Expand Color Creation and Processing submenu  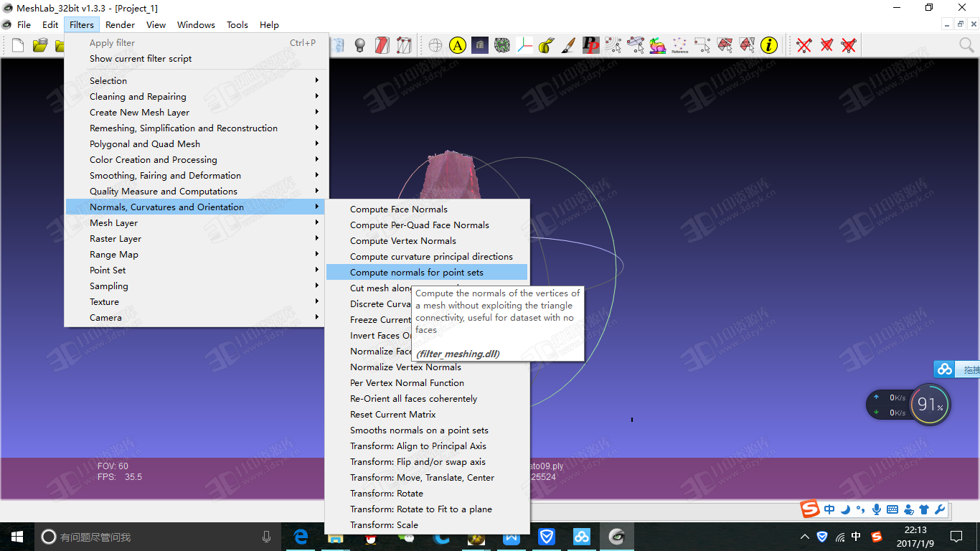click(195, 160)
